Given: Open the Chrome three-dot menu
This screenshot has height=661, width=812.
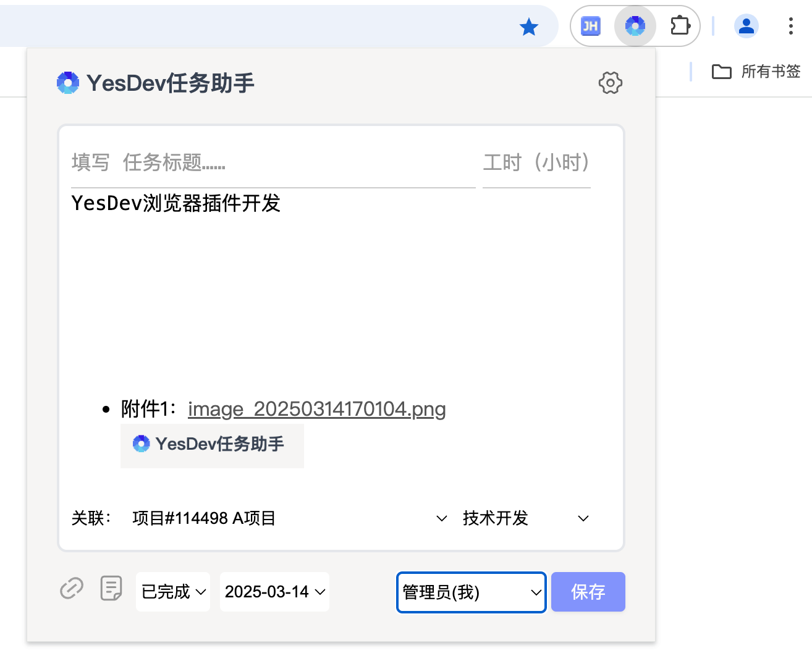Looking at the screenshot, I should tap(791, 26).
